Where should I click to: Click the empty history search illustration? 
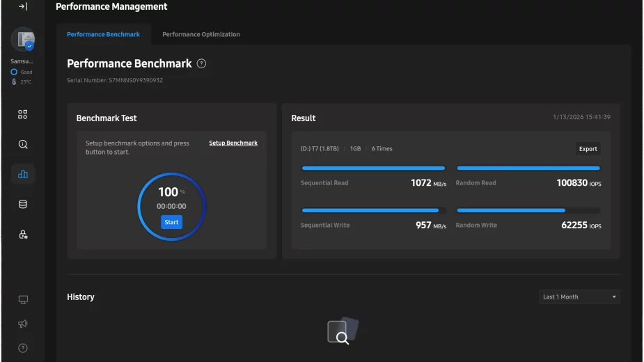[343, 331]
